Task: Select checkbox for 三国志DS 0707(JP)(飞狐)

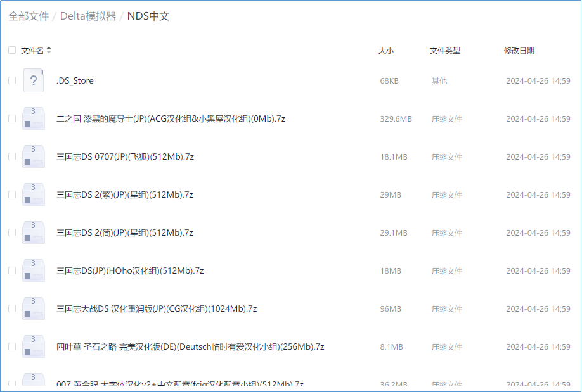Action: click(12, 156)
